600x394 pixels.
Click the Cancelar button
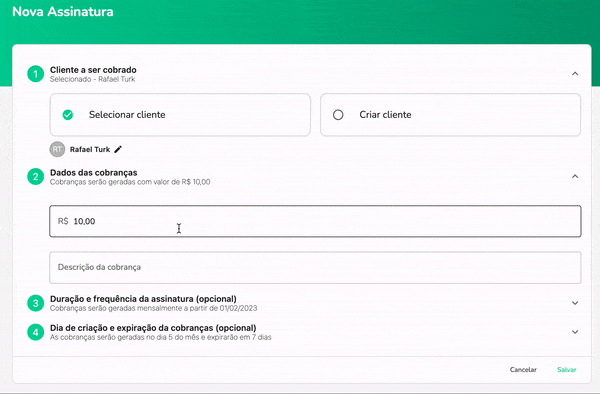tap(523, 370)
